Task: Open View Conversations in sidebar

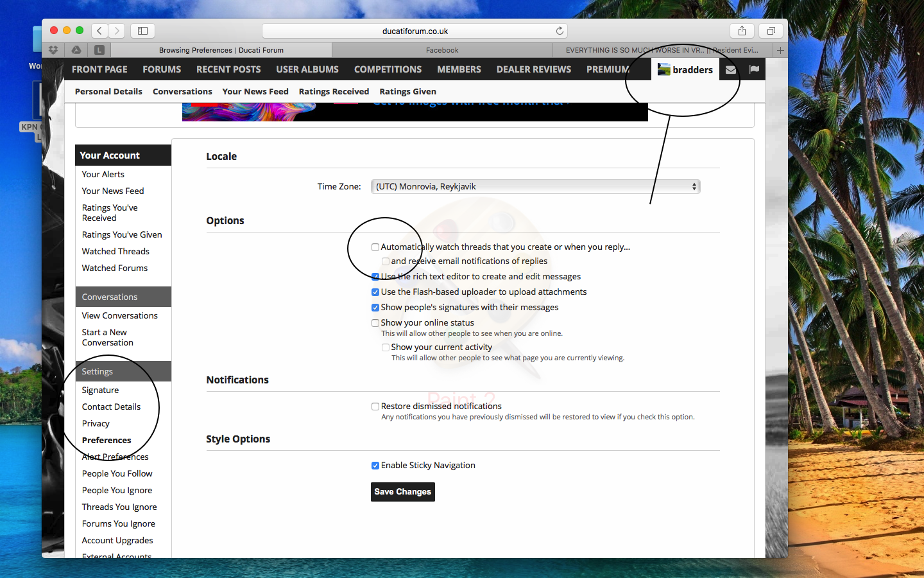Action: click(120, 315)
